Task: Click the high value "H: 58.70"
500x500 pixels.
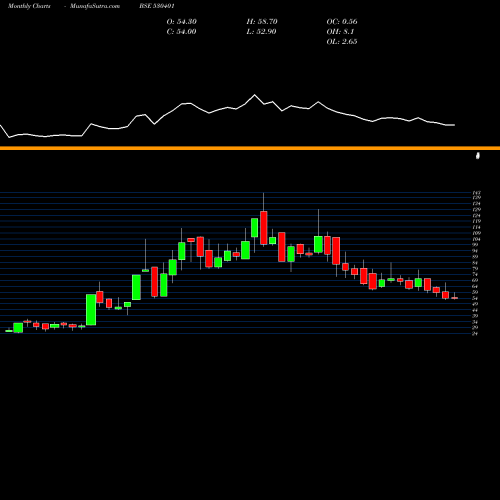Action: pos(262,22)
